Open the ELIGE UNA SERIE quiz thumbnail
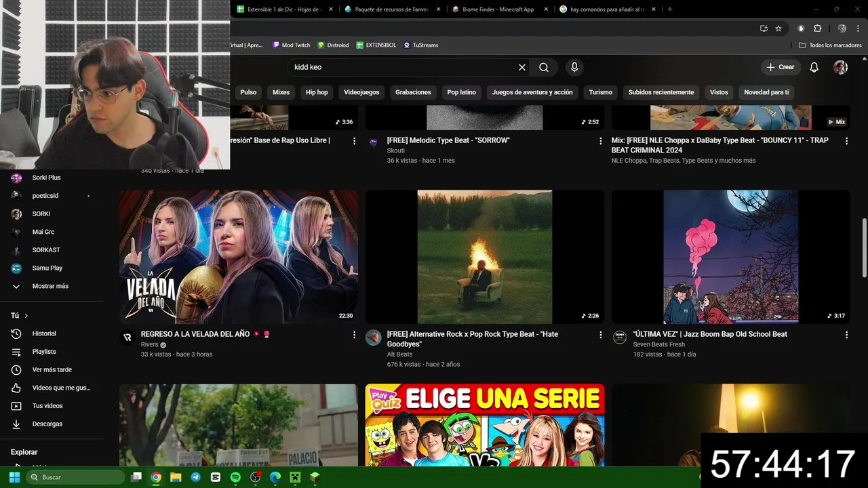 click(x=485, y=425)
